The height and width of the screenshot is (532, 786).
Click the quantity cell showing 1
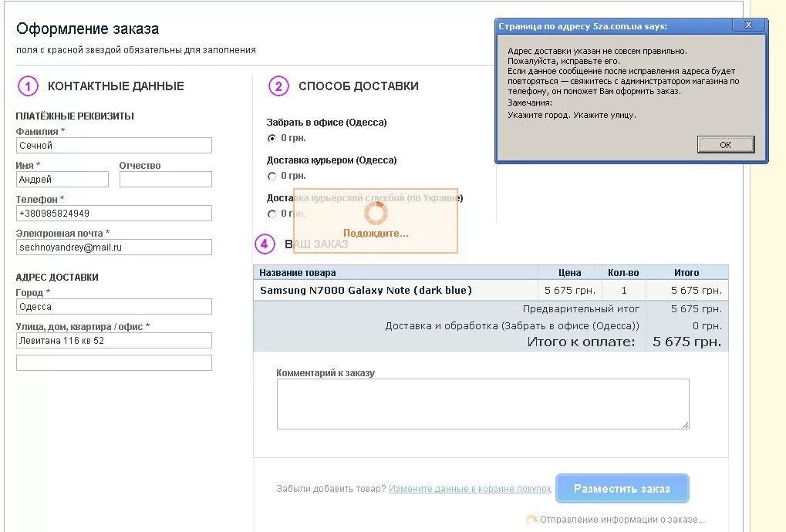point(623,291)
